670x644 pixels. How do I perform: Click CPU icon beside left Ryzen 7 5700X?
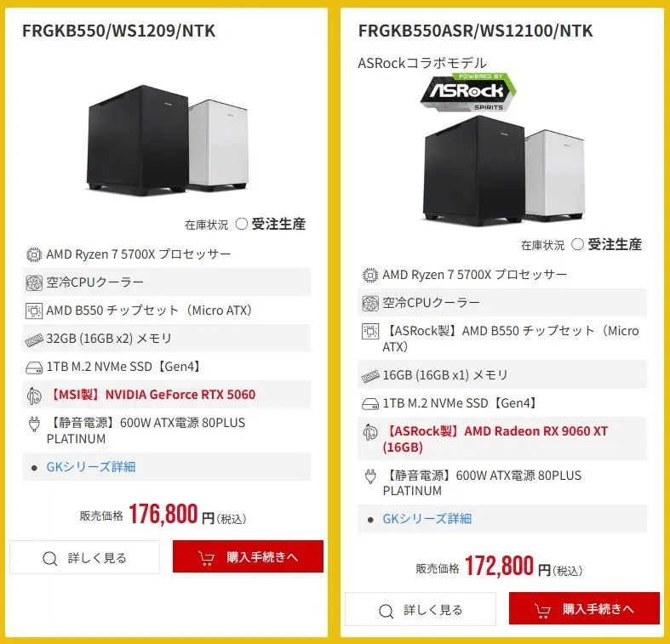tap(34, 254)
